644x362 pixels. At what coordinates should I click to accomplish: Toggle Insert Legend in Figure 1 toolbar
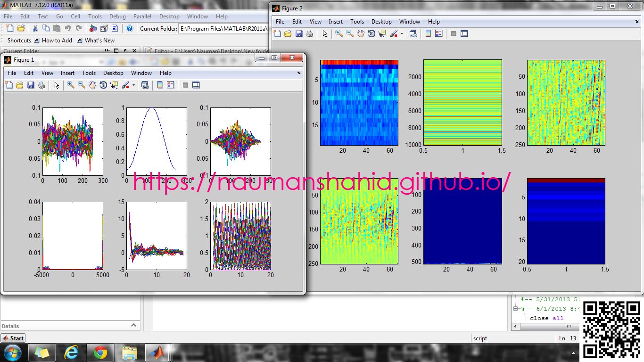(x=171, y=85)
